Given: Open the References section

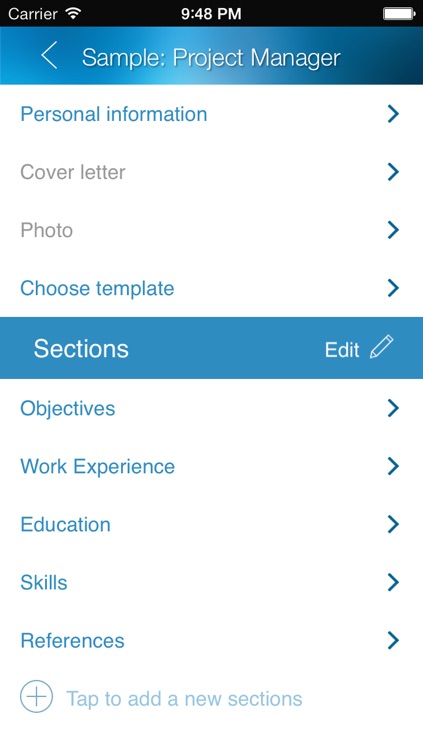Looking at the screenshot, I should pyautogui.click(x=212, y=640).
